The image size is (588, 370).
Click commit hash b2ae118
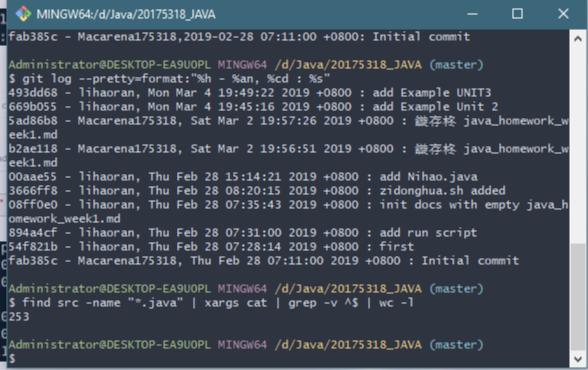[33, 149]
